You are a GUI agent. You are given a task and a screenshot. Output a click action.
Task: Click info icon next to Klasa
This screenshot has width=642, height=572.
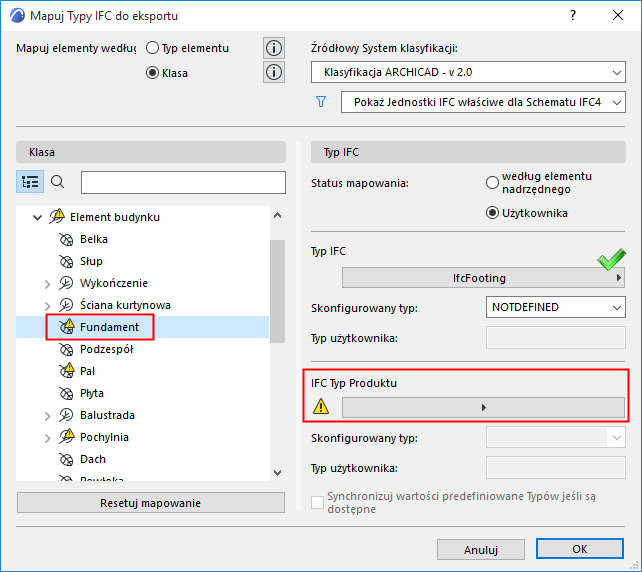point(274,72)
